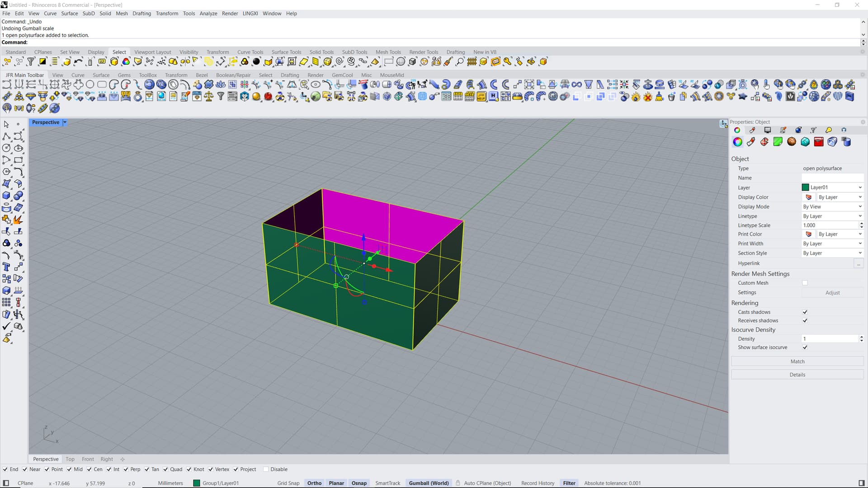
Task: Open the Analyze menu
Action: pyautogui.click(x=208, y=14)
